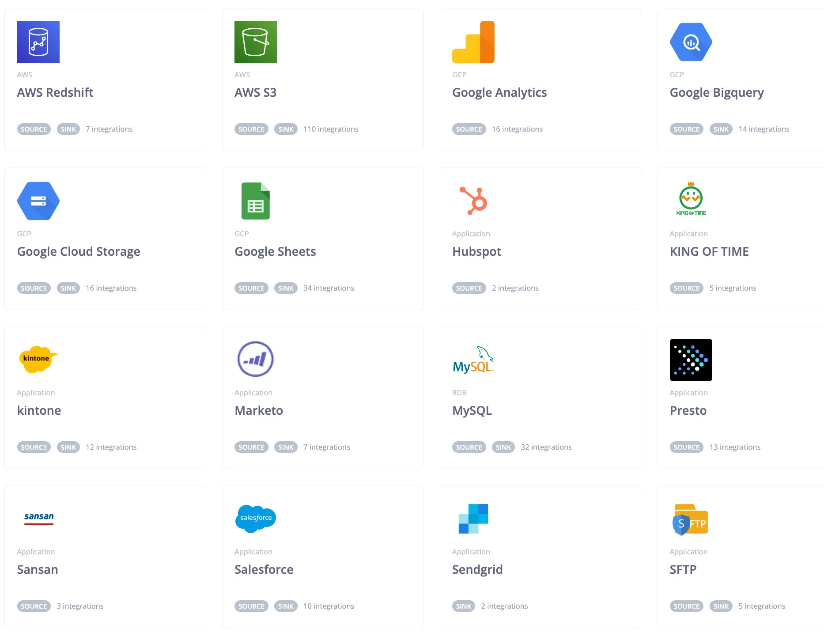This screenshot has width=824, height=644.
Task: Select the Marketo circular logo
Action: point(256,359)
